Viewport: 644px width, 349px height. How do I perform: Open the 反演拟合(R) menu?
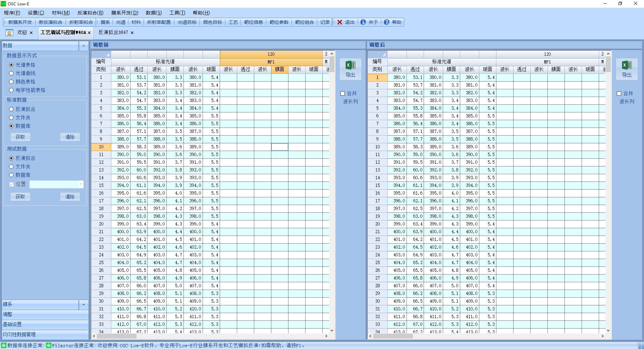[x=90, y=13]
